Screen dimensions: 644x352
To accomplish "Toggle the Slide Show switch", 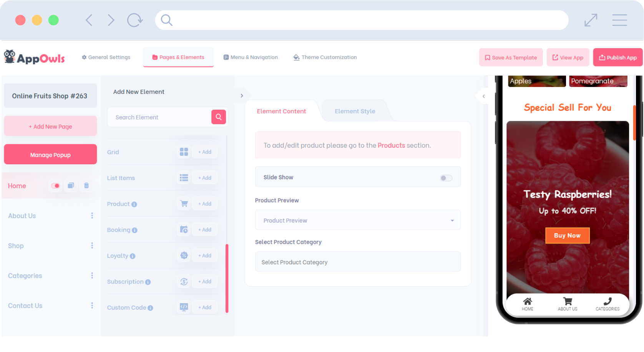I will 446,178.
